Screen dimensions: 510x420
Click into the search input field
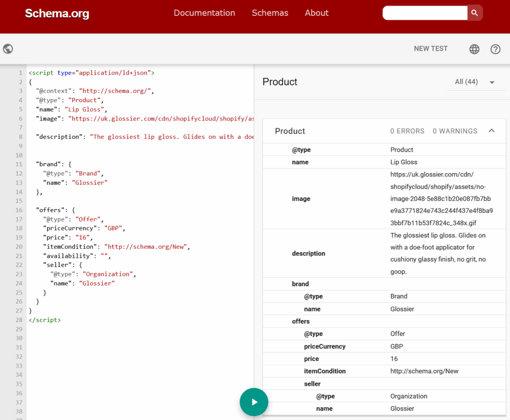[425, 13]
